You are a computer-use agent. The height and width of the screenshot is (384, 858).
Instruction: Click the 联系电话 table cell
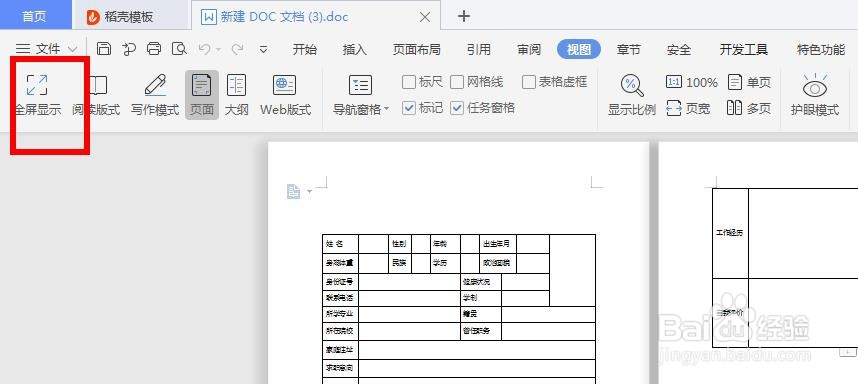[x=340, y=298]
